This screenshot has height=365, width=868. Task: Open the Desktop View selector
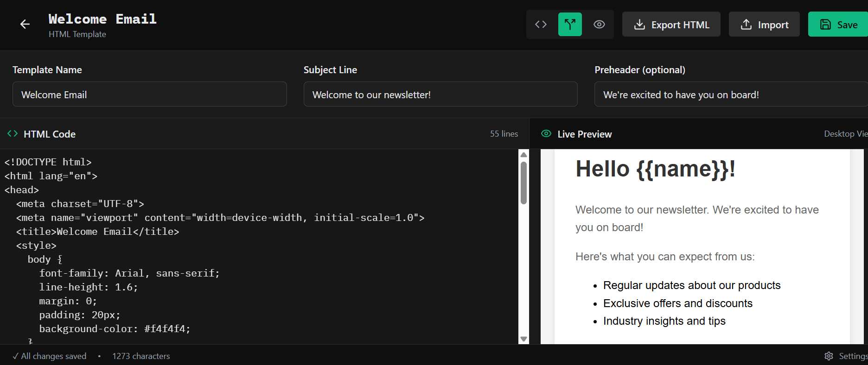845,134
